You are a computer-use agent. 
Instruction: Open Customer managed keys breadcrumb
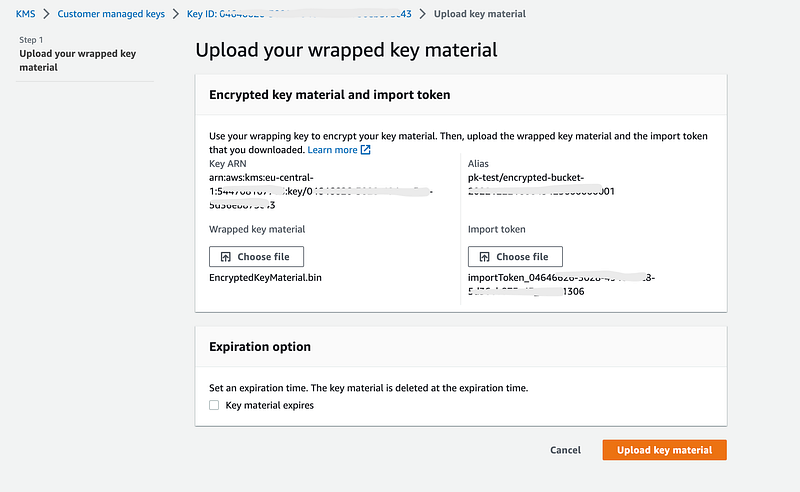(x=111, y=14)
